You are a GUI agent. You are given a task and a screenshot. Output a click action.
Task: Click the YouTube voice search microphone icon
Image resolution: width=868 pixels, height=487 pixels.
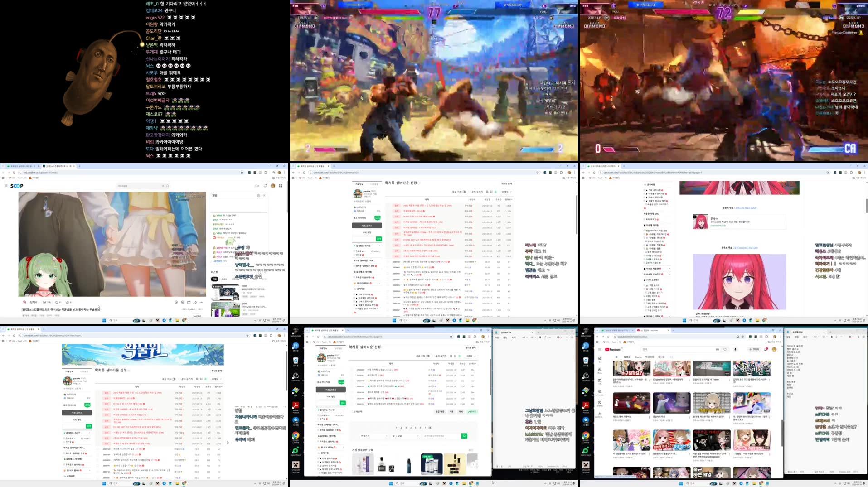point(735,349)
